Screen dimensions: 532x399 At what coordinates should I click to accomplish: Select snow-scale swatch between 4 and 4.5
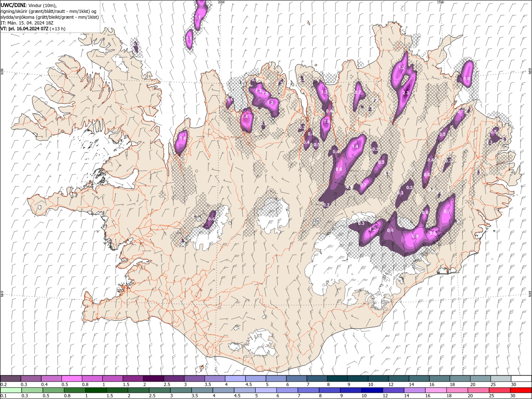click(235, 379)
